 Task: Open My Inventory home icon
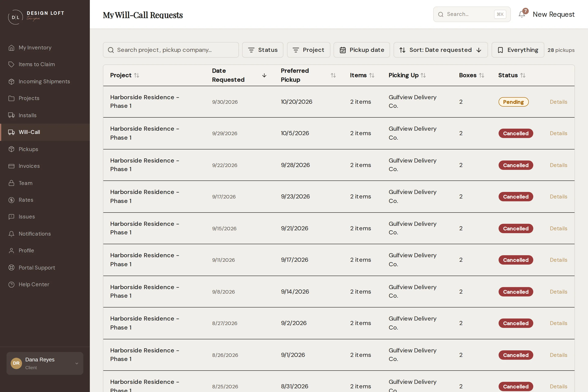click(x=11, y=48)
